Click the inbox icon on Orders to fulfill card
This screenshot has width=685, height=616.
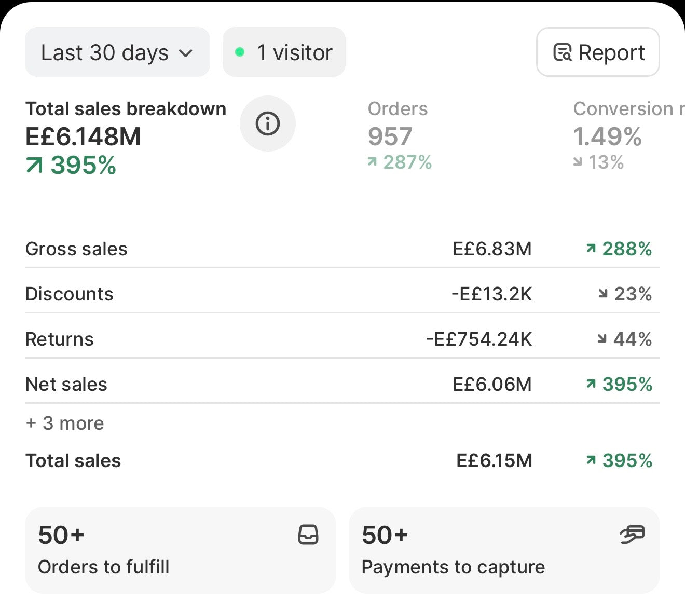pyautogui.click(x=308, y=535)
